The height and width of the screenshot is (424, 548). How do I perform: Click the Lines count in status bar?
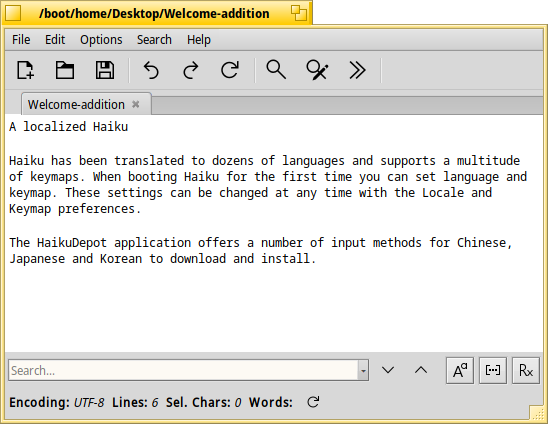tap(135, 402)
